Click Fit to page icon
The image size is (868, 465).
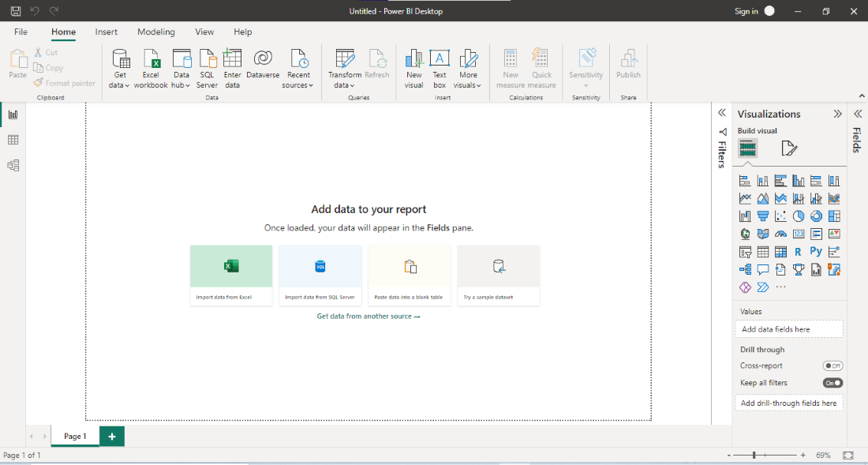[848, 455]
